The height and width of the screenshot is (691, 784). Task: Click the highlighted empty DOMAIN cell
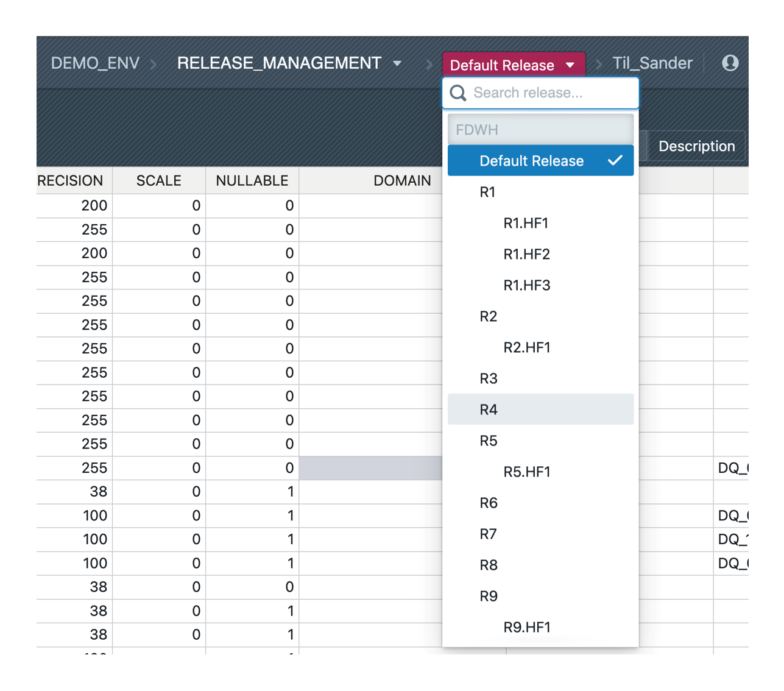click(x=370, y=468)
